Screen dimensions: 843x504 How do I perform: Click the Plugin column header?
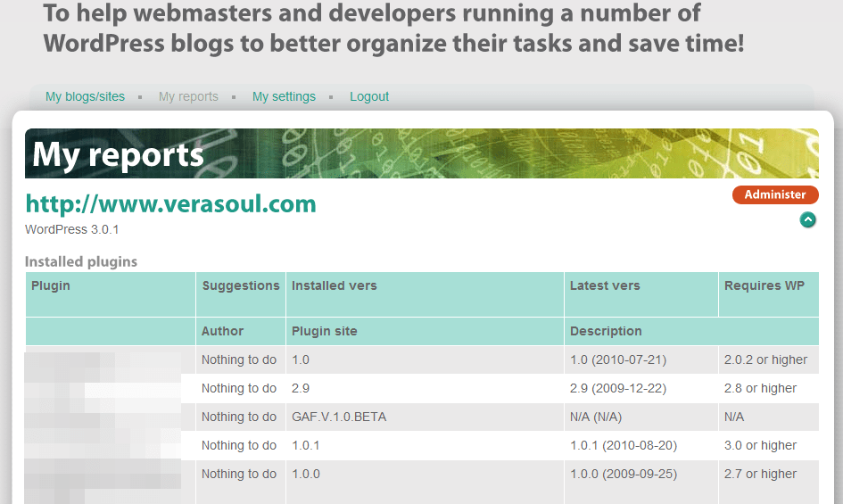tap(51, 285)
